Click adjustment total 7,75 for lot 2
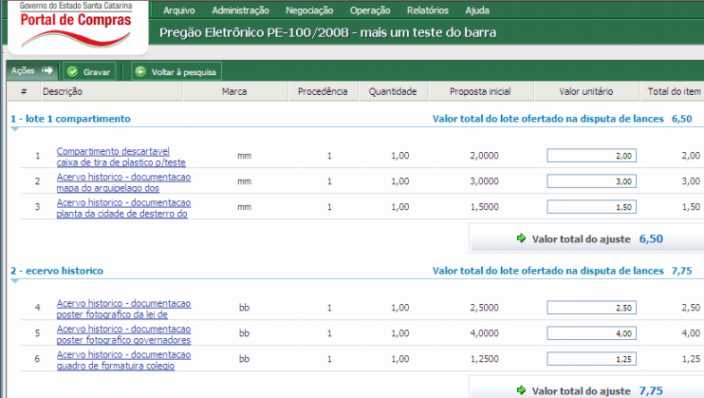Viewport: 704px width, 398px height. click(x=651, y=390)
